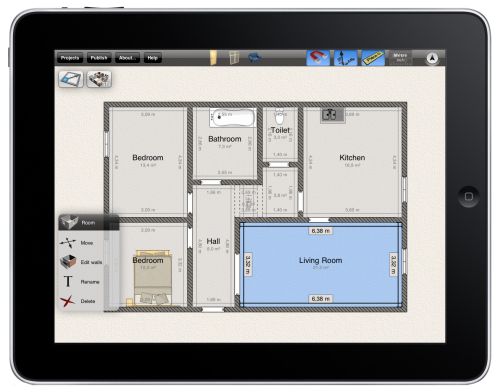Viewport: 500px width, 392px height.
Task: Toggle the dimension arrows button
Action: pyautogui.click(x=345, y=58)
